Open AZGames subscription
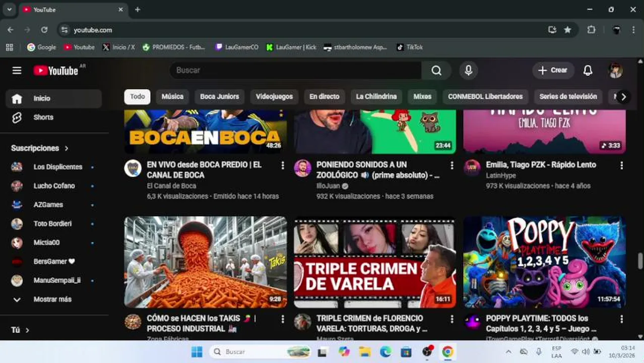The width and height of the screenshot is (644, 363). (x=54, y=205)
